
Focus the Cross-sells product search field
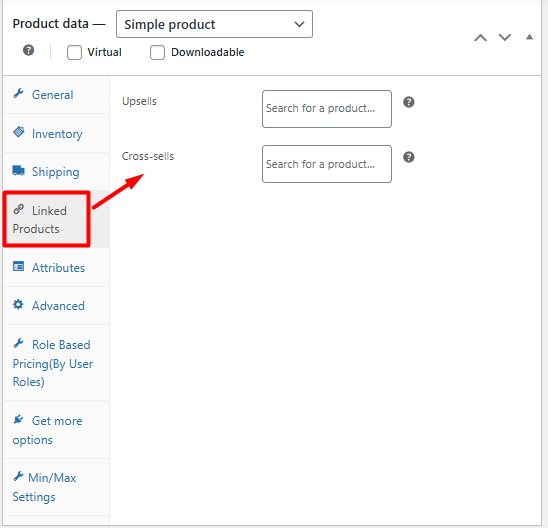(327, 164)
